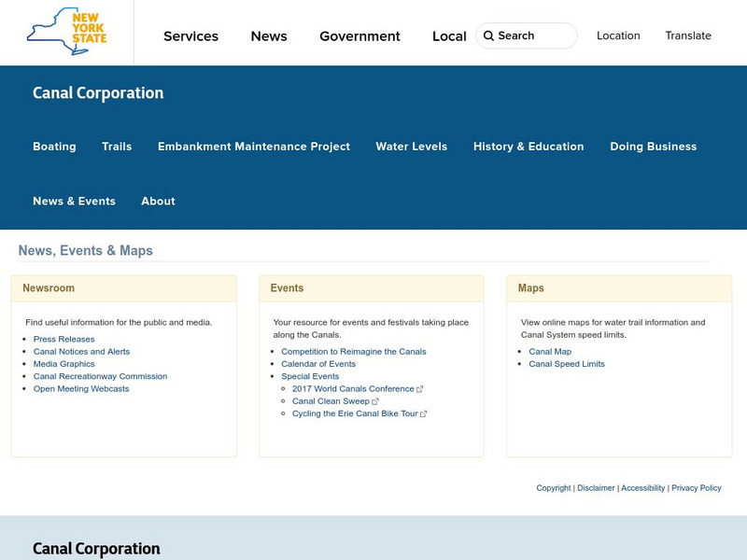Expand the News & Events menu
This screenshot has width=747, height=560.
(x=74, y=201)
